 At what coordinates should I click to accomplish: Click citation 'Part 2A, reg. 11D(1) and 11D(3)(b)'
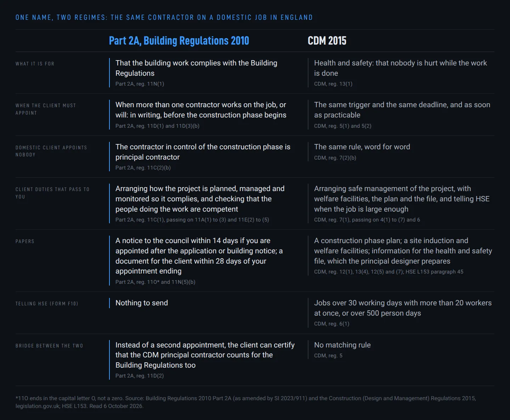pyautogui.click(x=157, y=126)
